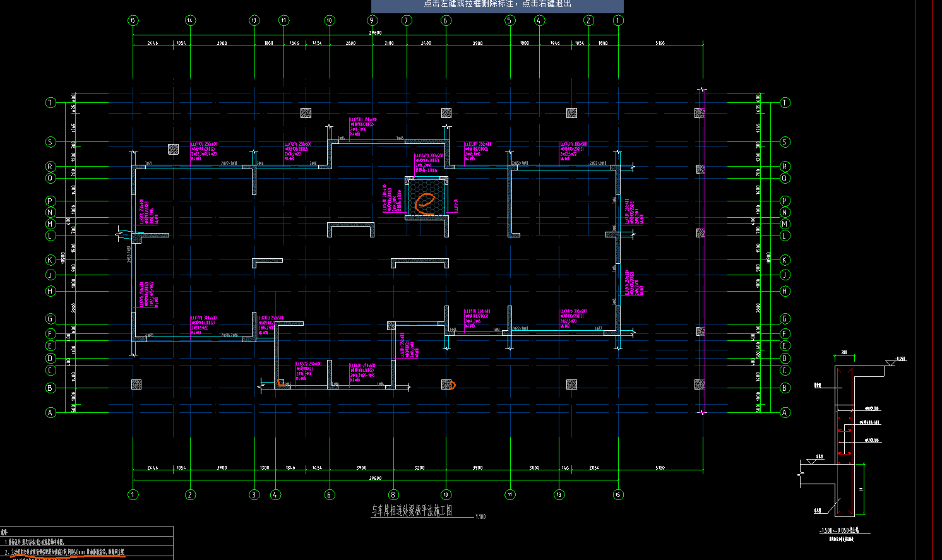
Task: Click axis bubble 3 in the bottom row
Action: [x=254, y=494]
